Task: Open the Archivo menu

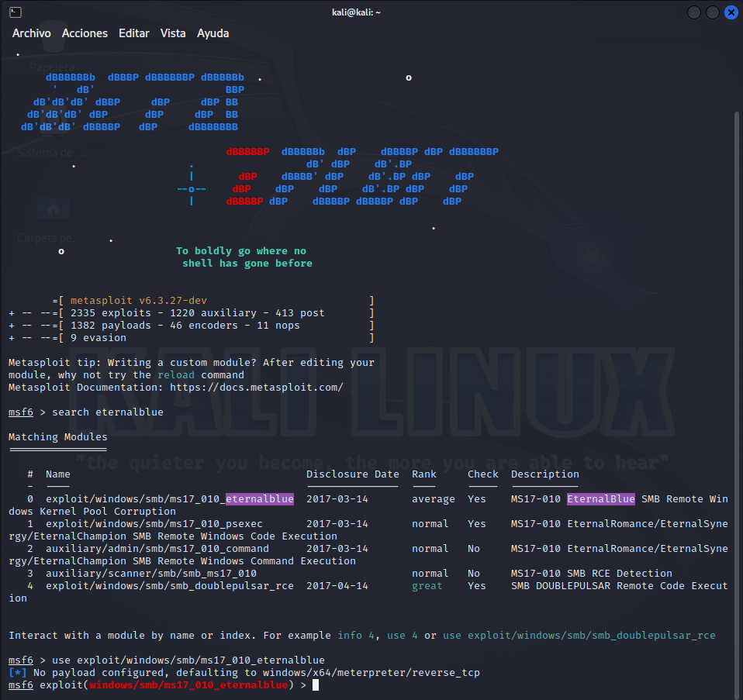Action: (31, 33)
